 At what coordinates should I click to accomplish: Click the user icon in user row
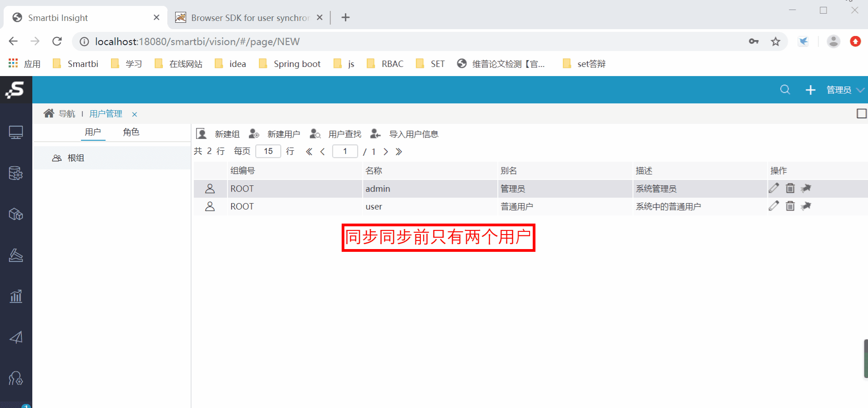coord(210,206)
